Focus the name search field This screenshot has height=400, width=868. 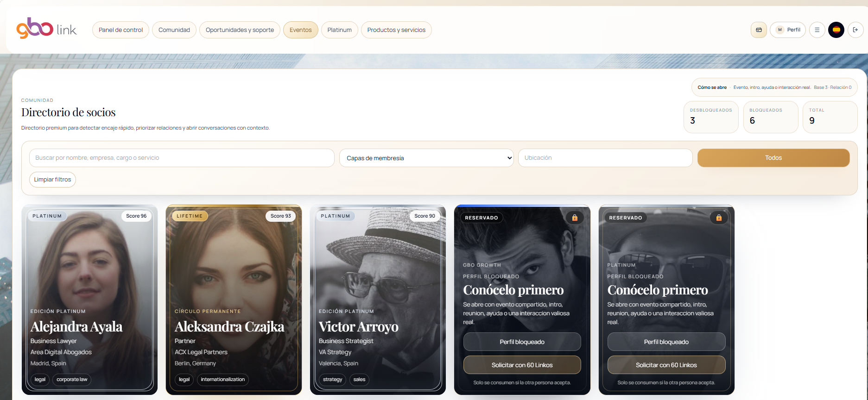click(x=182, y=158)
